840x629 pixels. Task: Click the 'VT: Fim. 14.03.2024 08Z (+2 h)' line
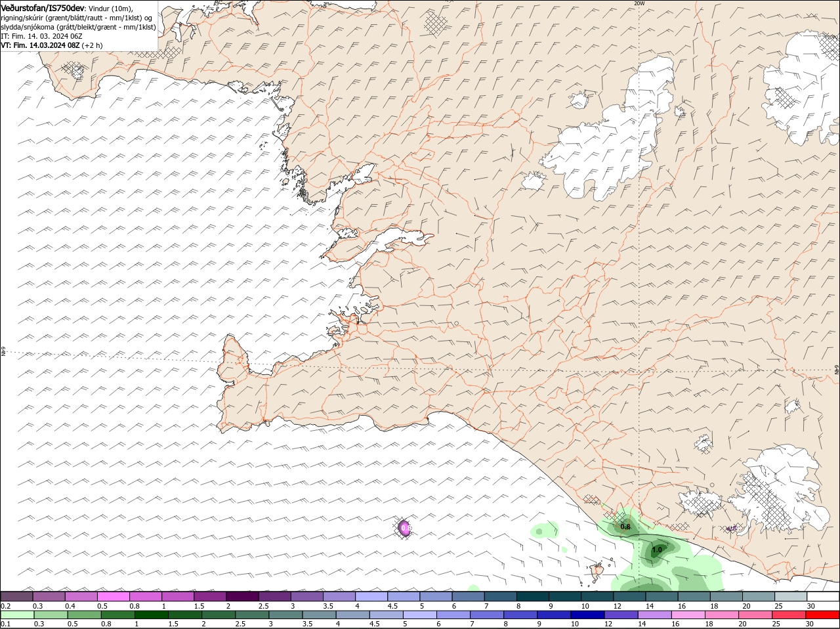(x=52, y=45)
